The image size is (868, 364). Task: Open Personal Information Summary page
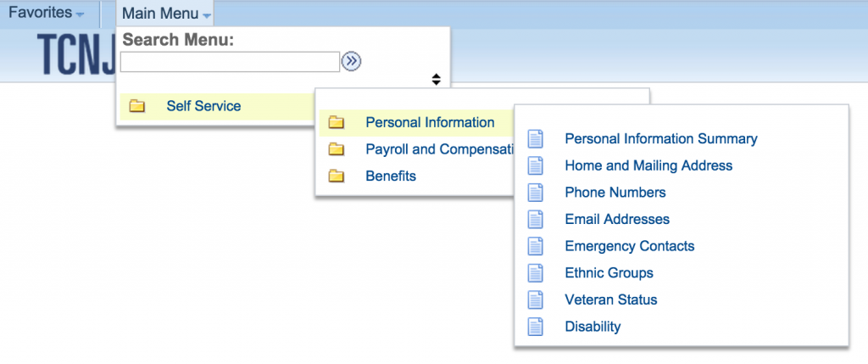click(x=661, y=138)
